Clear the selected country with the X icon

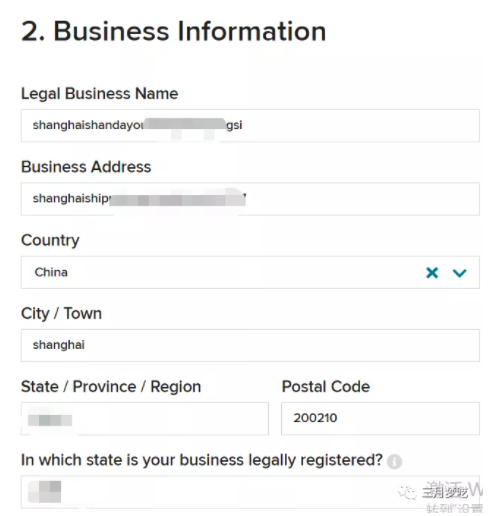click(432, 273)
